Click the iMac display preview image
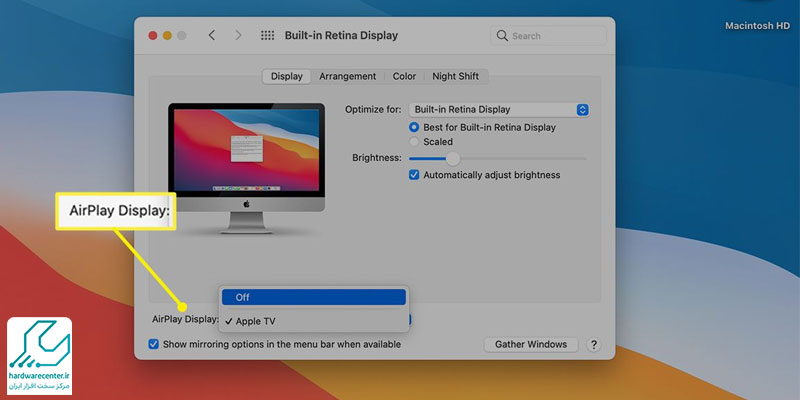This screenshot has width=800, height=400. [246, 168]
